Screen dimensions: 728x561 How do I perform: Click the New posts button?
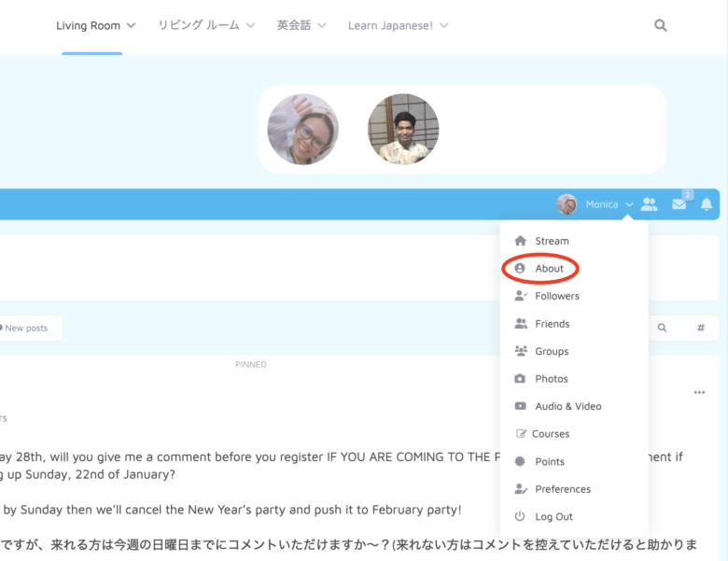[26, 329]
